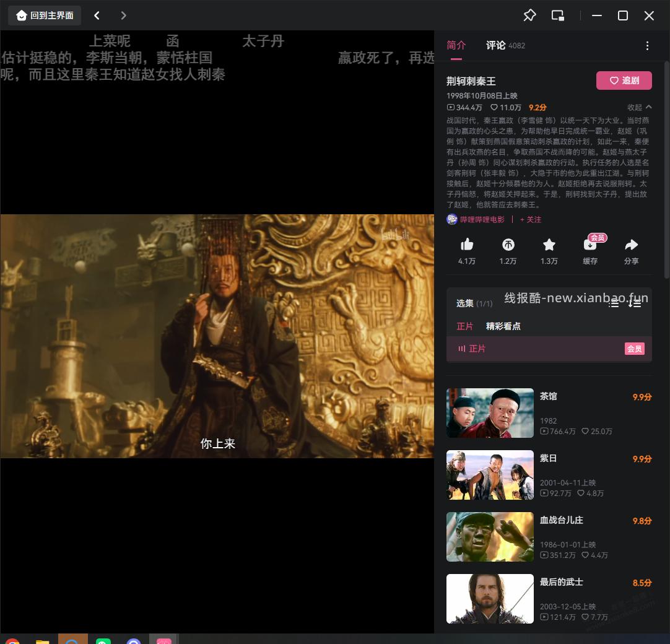
Task: Click the 会员 badge on 正片 row
Action: [635, 349]
